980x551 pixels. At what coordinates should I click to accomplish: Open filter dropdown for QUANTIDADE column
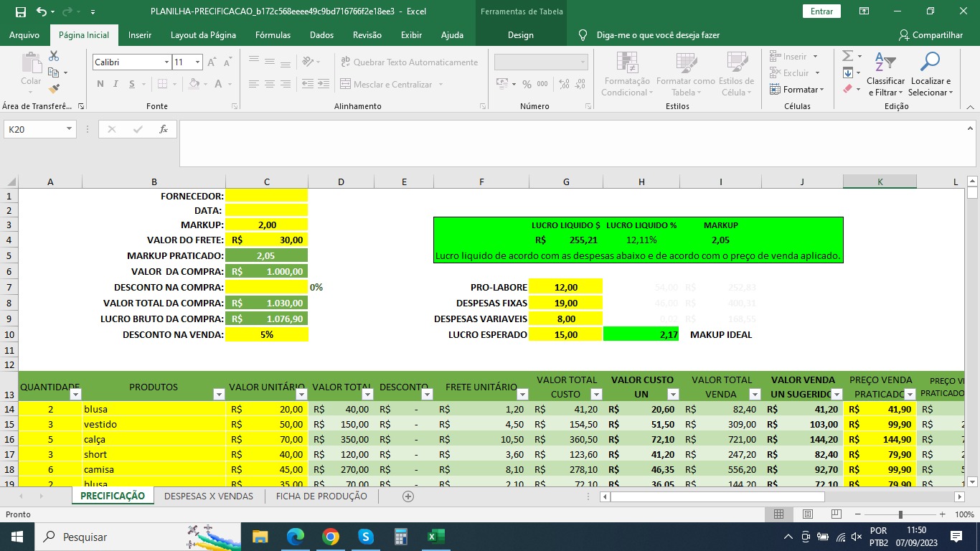[x=75, y=394]
